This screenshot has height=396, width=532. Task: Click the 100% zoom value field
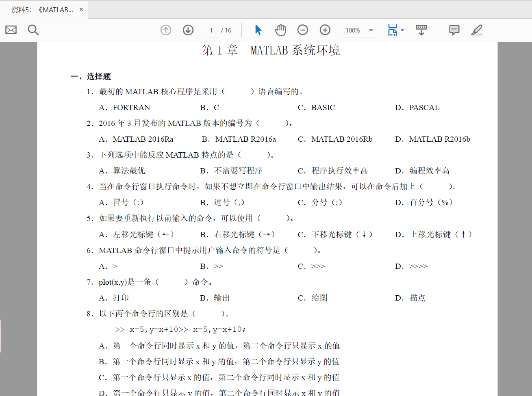pyautogui.click(x=353, y=30)
